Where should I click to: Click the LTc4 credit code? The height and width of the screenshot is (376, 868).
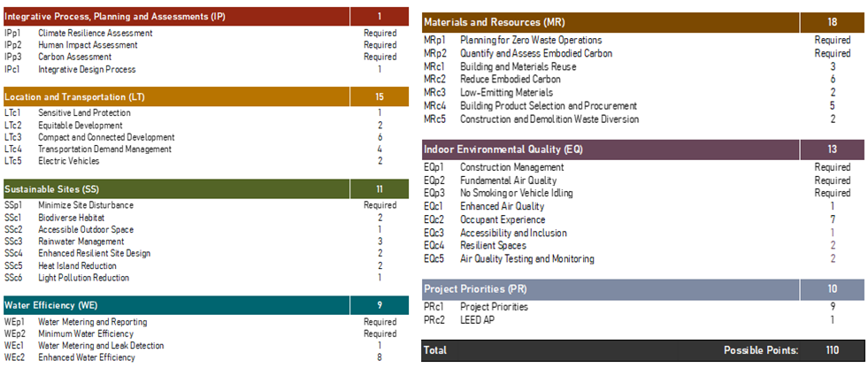point(13,149)
